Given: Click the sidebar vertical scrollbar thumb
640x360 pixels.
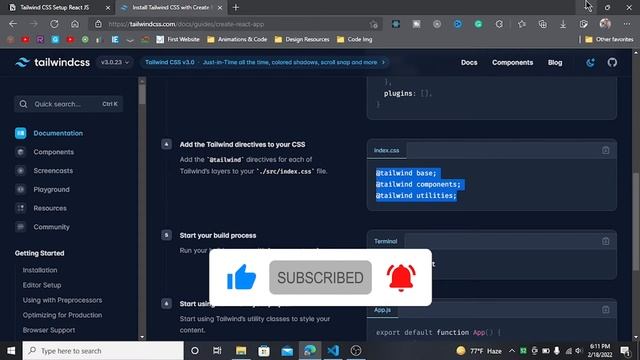Looking at the screenshot, I should pos(142,94).
